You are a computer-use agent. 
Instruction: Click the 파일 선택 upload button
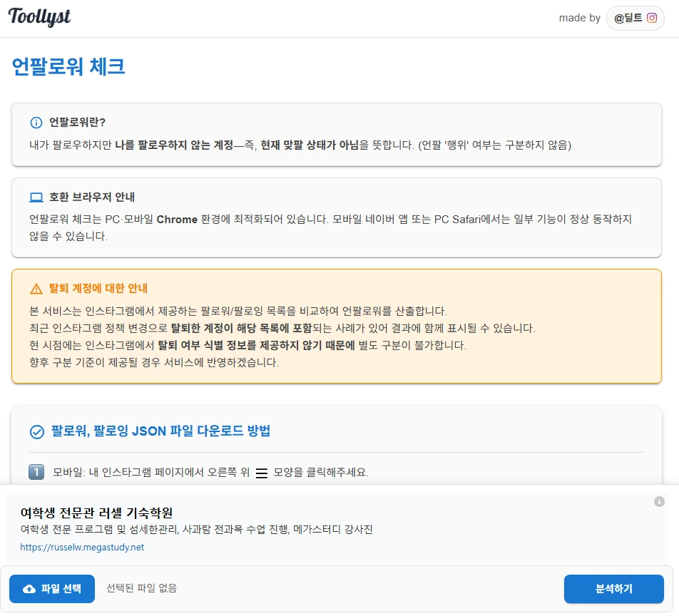[x=51, y=589]
